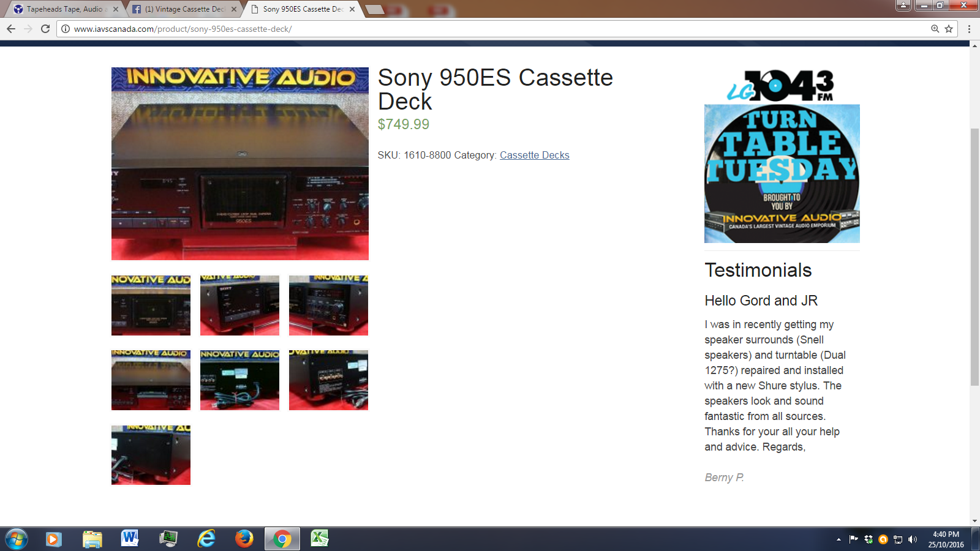Click the Chrome taskbar icon

point(282,539)
